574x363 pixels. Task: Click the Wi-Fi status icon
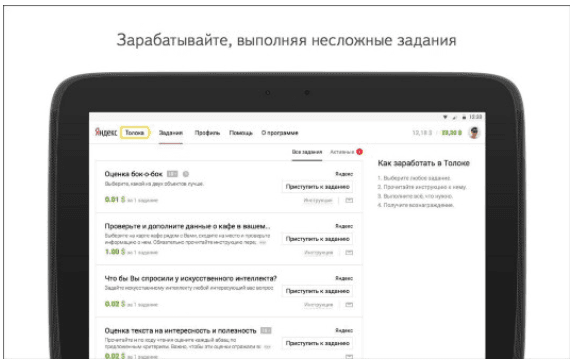445,117
